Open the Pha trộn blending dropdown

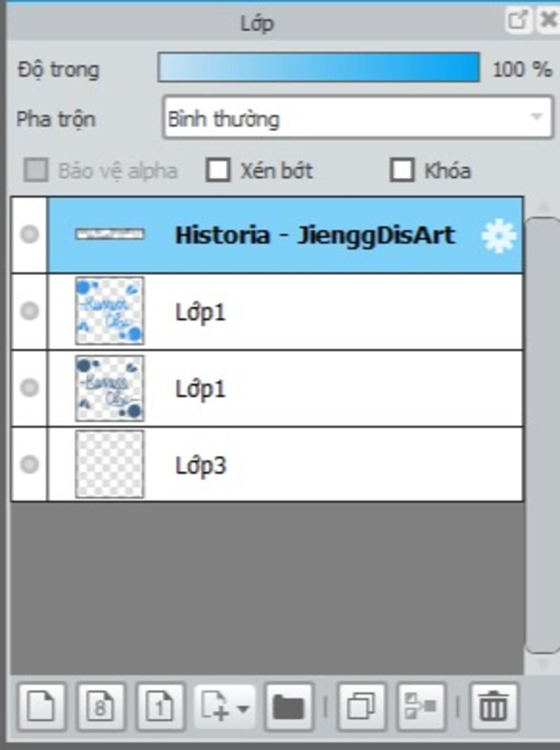click(x=358, y=118)
